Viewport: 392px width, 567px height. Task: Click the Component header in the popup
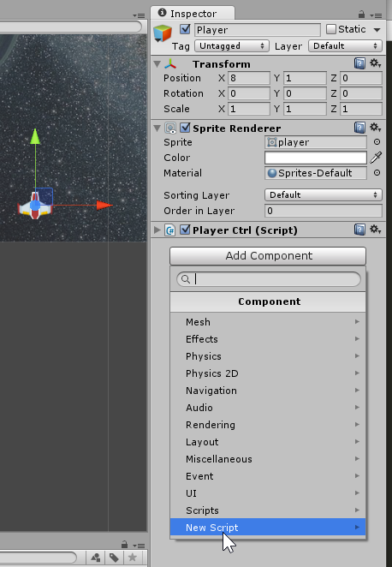(x=268, y=301)
